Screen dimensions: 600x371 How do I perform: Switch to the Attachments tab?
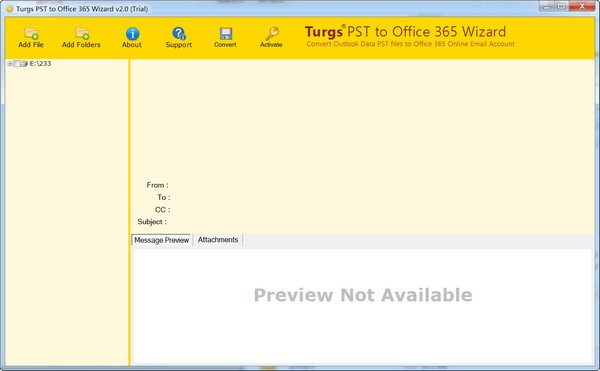[x=218, y=240]
